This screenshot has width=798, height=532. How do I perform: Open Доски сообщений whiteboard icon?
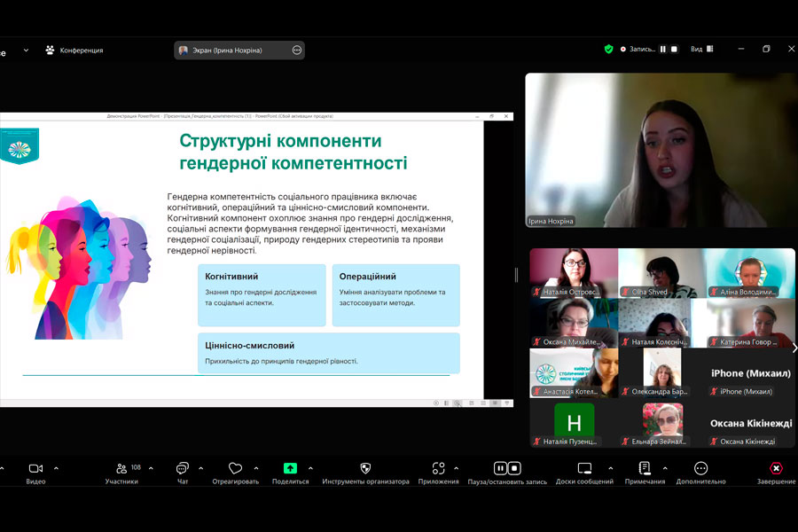coord(584,468)
